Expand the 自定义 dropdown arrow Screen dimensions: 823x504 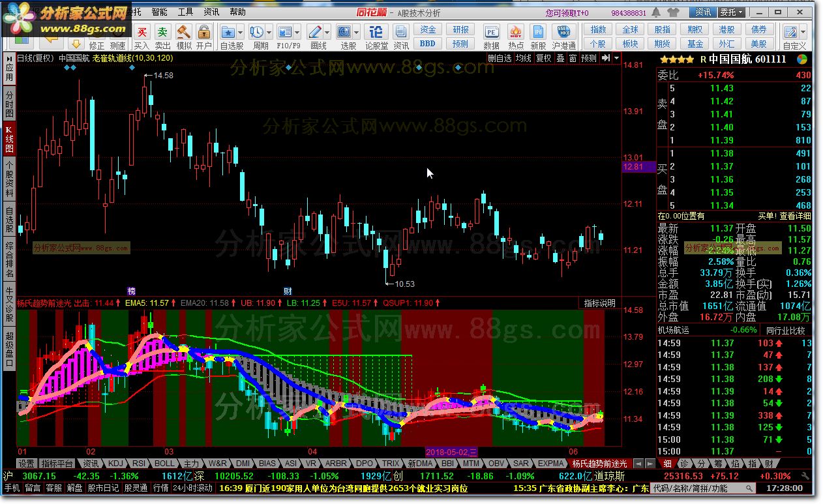802,32
